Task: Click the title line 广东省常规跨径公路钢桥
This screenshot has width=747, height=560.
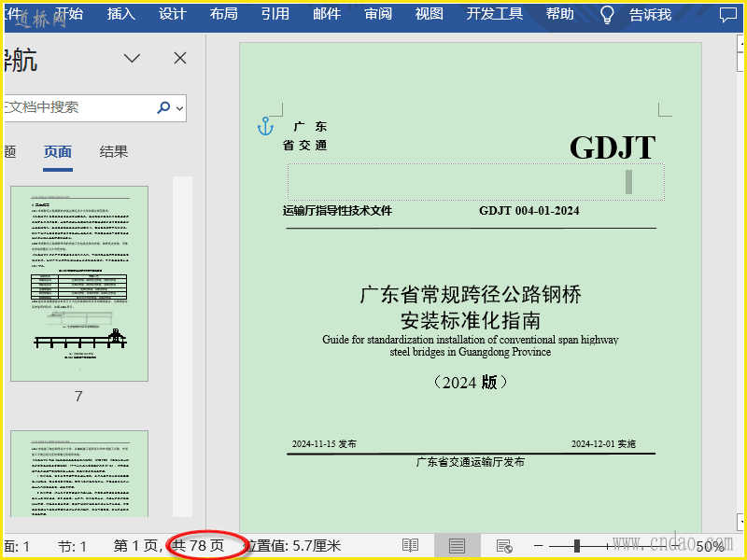Action: click(471, 295)
